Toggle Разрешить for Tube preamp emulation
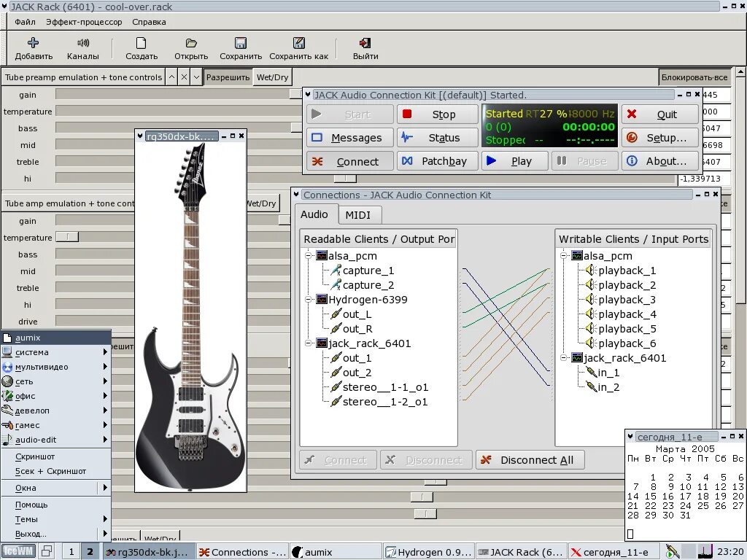 coord(228,77)
